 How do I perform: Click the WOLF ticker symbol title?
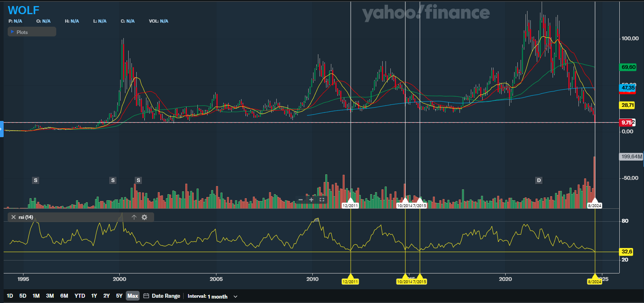point(23,10)
